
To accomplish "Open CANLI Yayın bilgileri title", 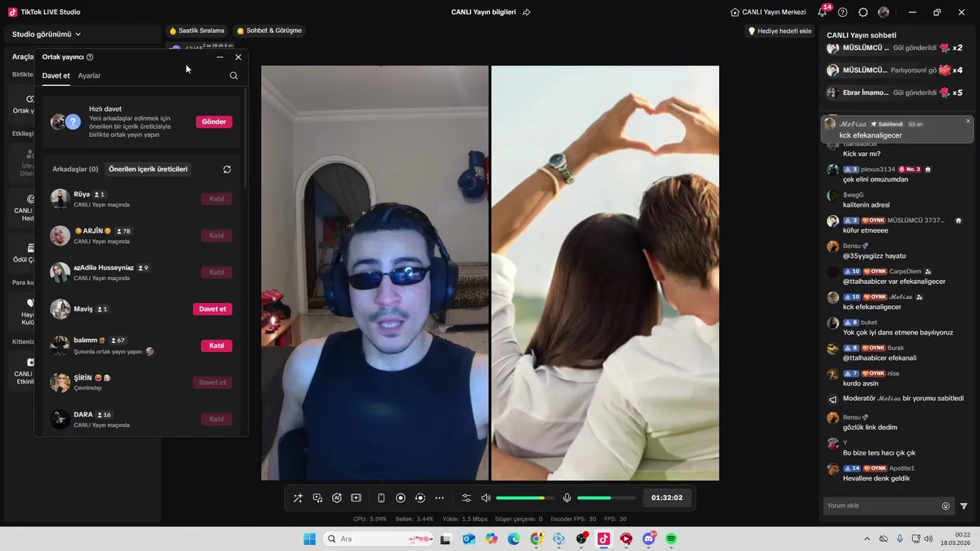I will coord(483,12).
